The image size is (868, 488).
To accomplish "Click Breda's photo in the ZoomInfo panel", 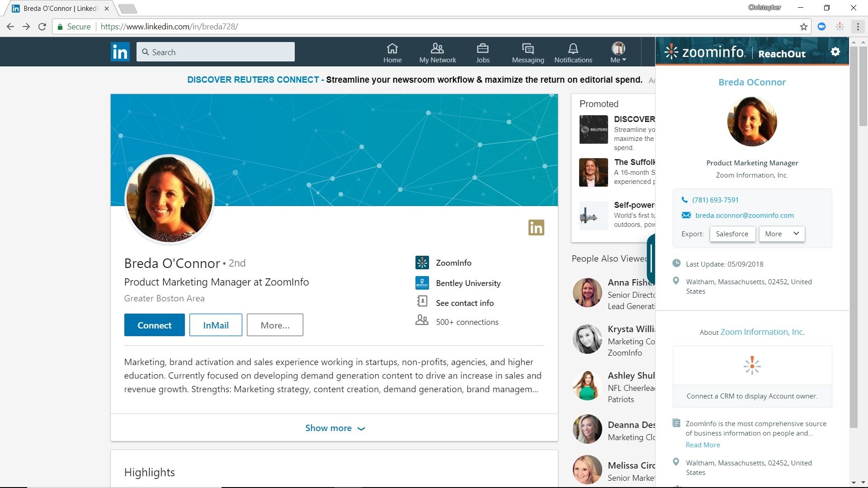I will point(752,121).
